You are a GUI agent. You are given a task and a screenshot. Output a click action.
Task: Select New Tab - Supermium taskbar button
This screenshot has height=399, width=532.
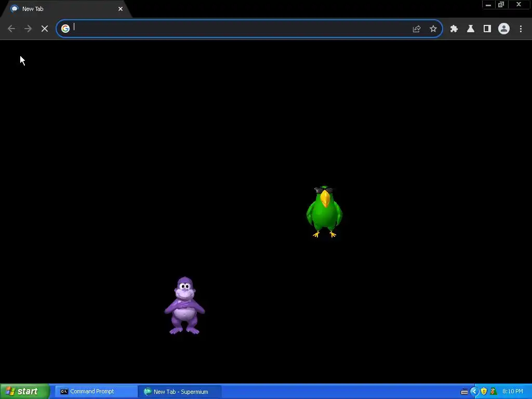180,392
